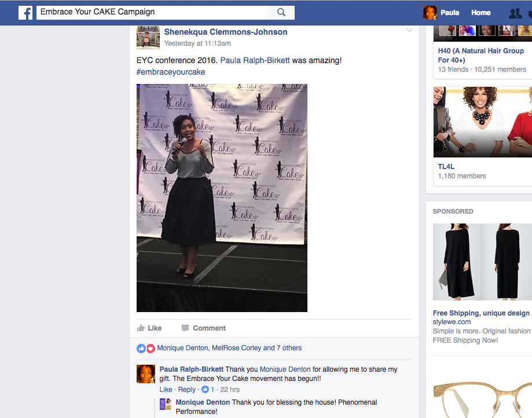Viewport: 532px width, 418px height.
Task: Click the thumbs-up Like button on post
Action: pyautogui.click(x=149, y=328)
